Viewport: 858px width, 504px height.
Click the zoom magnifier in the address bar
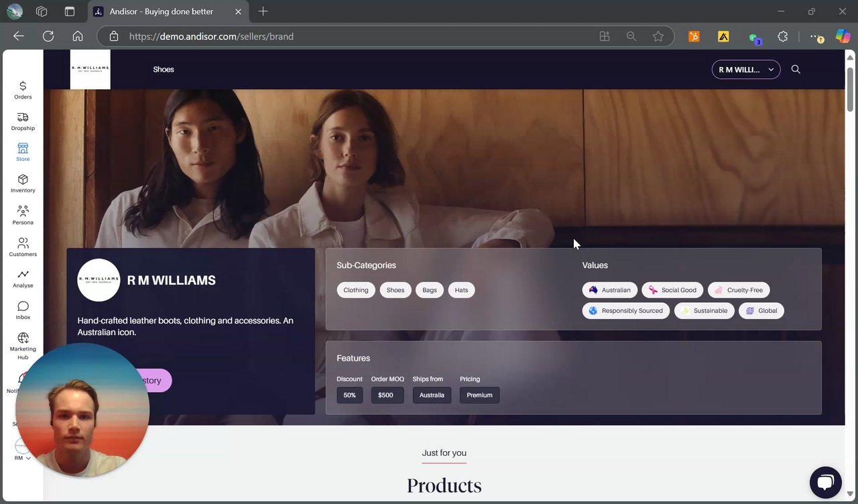click(631, 36)
